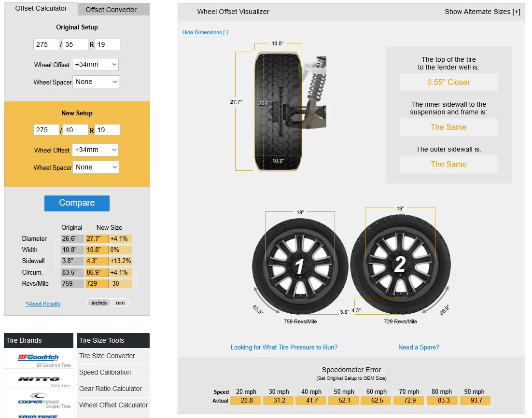Screen dimensions: 532x418
Task: Click the Nitto tire brand logo
Action: 39,378
